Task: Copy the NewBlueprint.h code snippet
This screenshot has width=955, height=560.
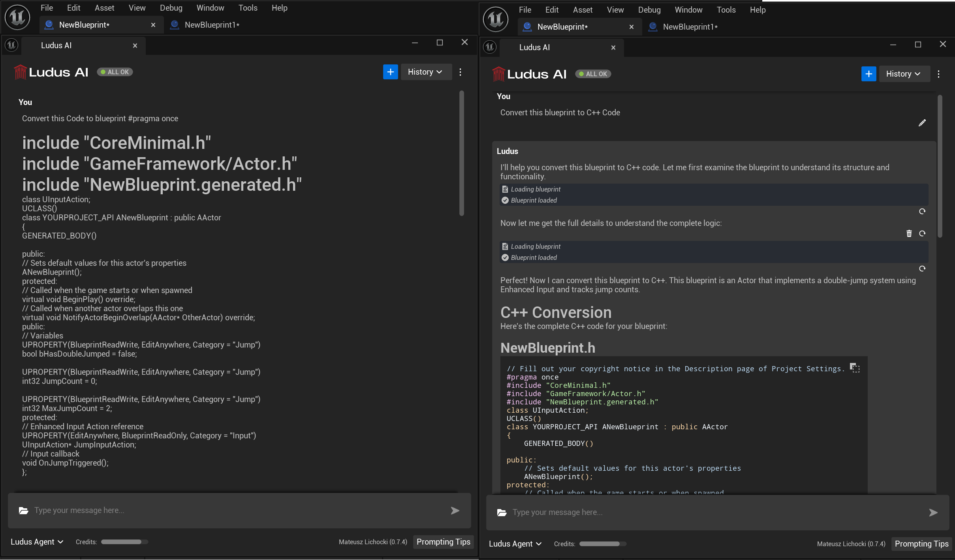Action: (855, 368)
